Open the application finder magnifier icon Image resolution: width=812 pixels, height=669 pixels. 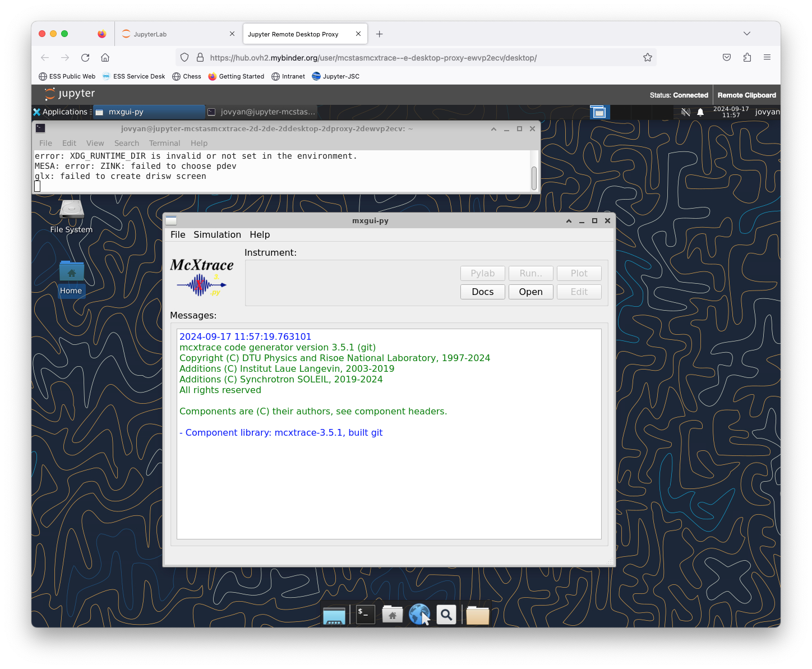pos(446,615)
